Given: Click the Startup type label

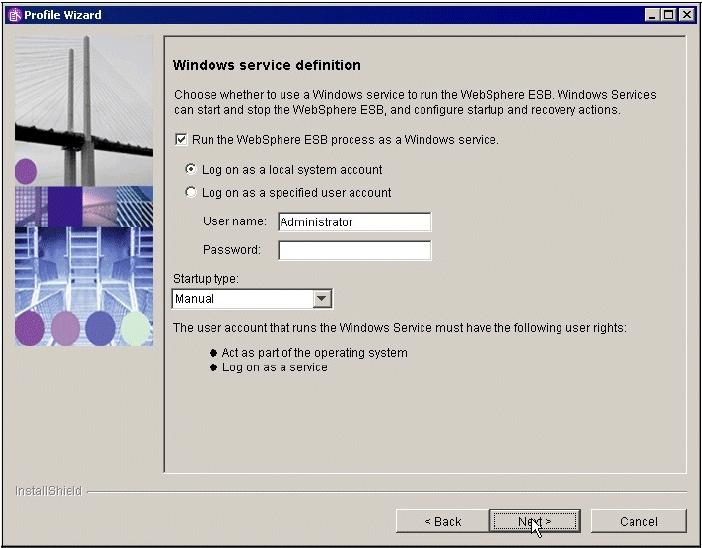Looking at the screenshot, I should tap(205, 279).
